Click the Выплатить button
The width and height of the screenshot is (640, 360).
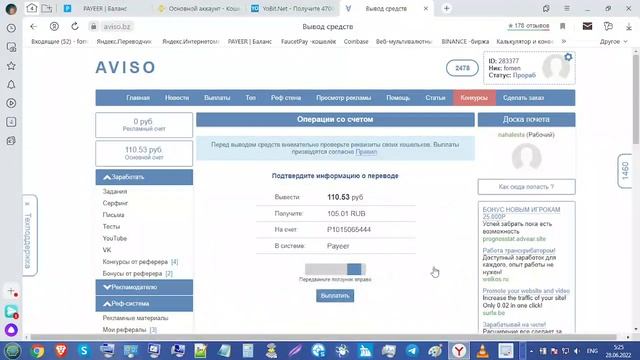[x=335, y=296]
